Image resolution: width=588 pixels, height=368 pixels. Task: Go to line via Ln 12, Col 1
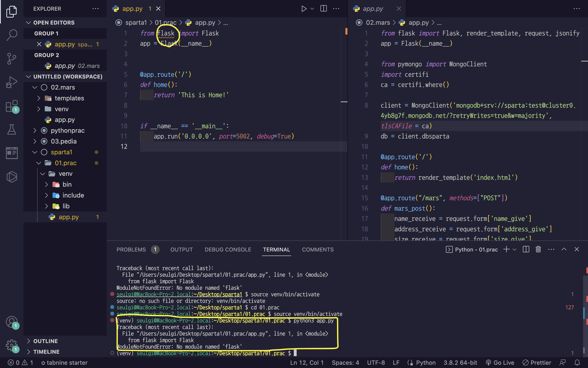click(x=307, y=363)
